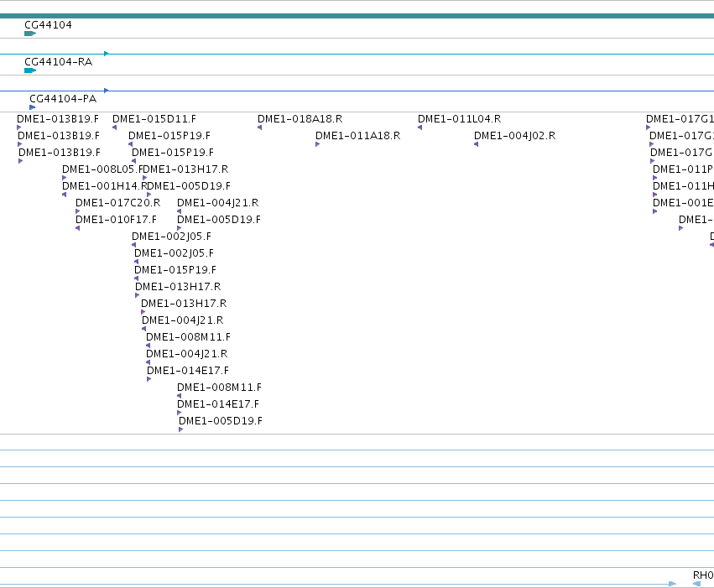Select the DME1-011A18.R feature label
The image size is (714, 588).
click(357, 136)
